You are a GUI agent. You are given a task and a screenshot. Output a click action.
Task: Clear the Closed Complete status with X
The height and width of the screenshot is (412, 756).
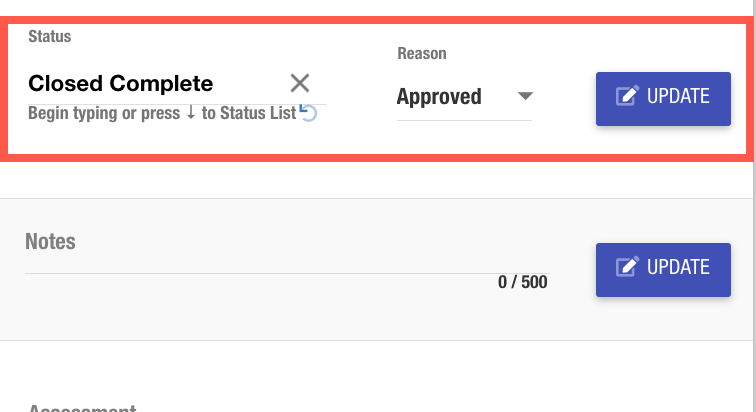pyautogui.click(x=300, y=83)
